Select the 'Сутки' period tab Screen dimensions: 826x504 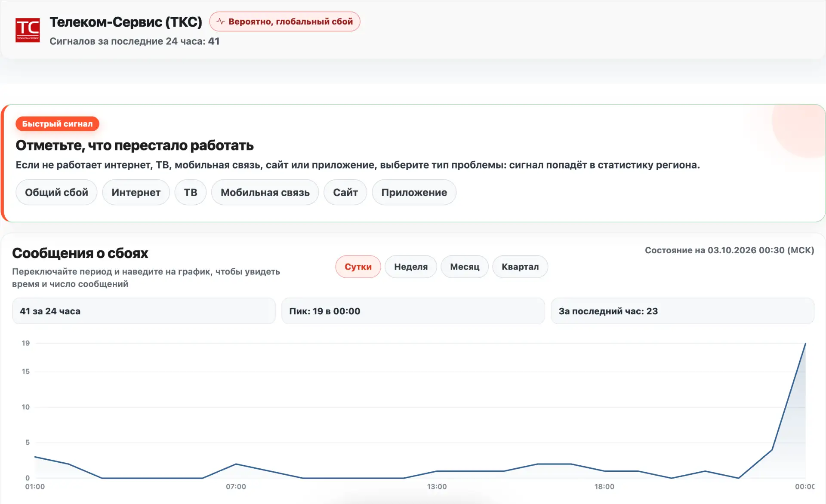click(358, 267)
